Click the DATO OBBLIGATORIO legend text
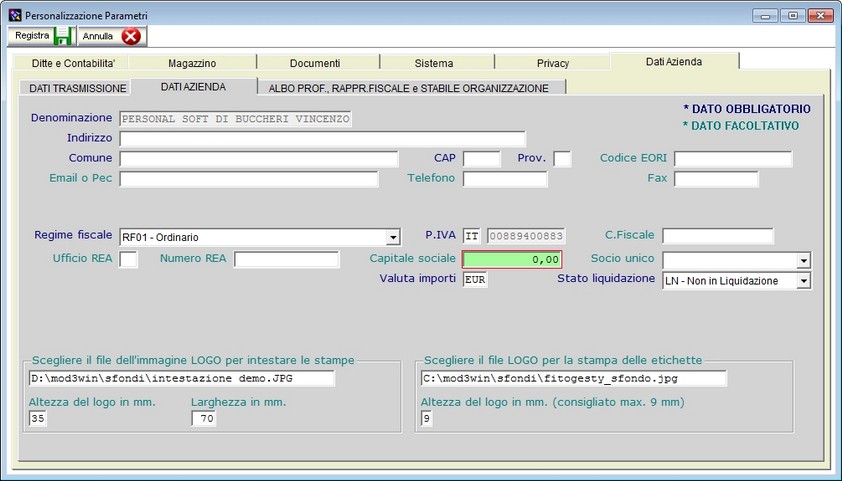The image size is (842, 481). 747,109
